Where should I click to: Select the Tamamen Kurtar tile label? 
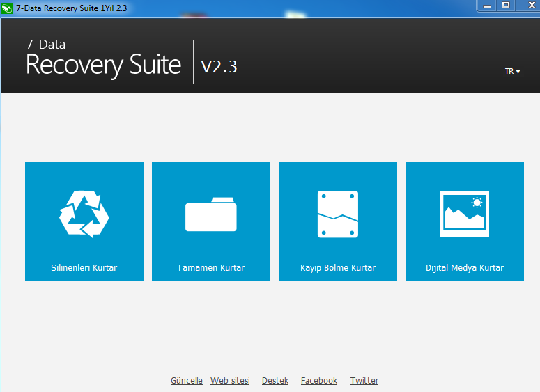click(x=210, y=268)
